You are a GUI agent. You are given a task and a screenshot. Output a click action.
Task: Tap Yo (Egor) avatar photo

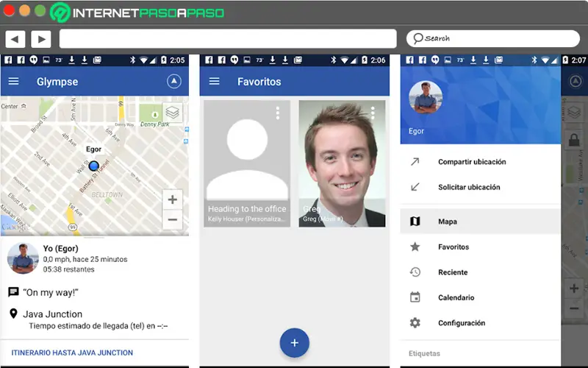coord(23,258)
